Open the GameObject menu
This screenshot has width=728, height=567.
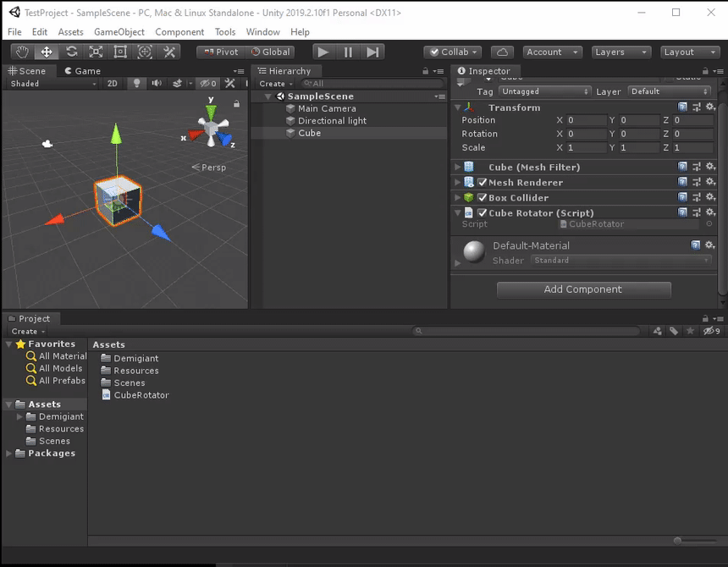(x=119, y=31)
